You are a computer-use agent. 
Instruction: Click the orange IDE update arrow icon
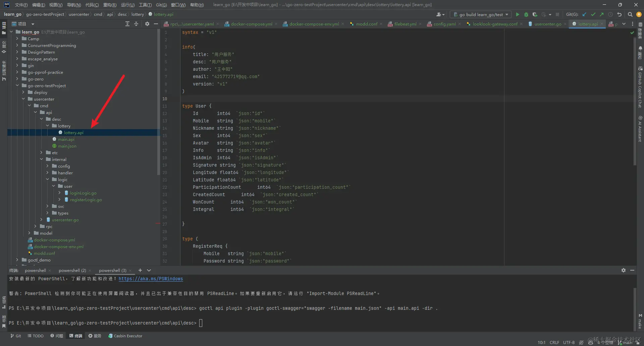(x=639, y=14)
